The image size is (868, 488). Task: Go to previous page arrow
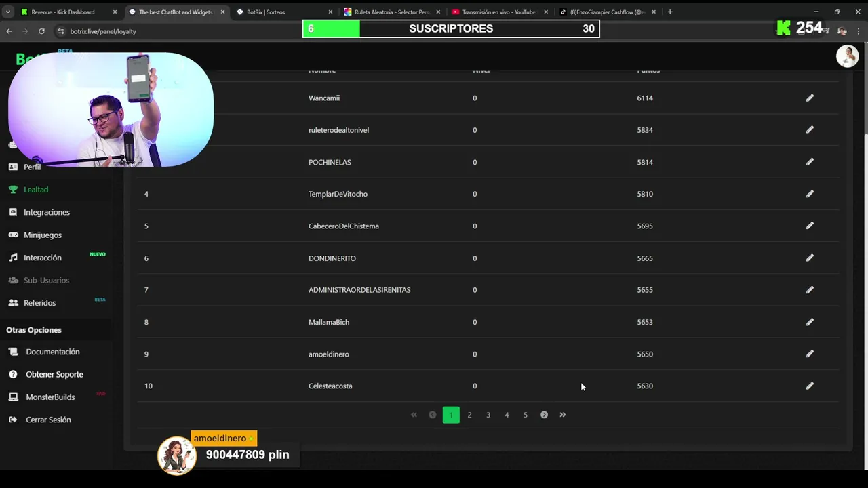(432, 415)
